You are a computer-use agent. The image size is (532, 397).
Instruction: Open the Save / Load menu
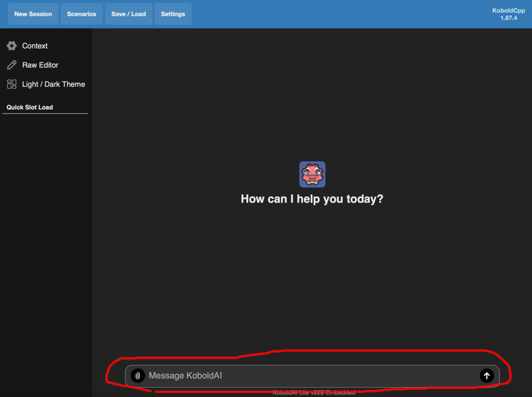point(129,14)
